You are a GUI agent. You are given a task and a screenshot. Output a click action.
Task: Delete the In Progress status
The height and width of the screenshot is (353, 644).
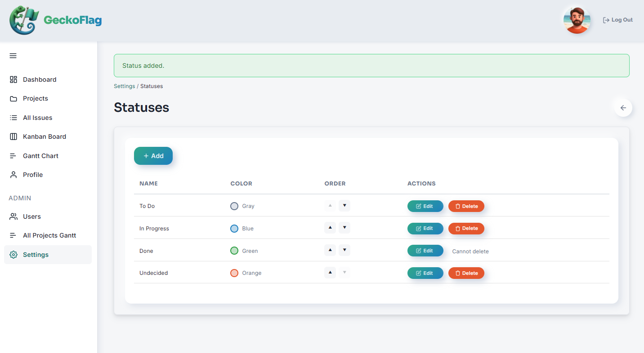tap(466, 229)
